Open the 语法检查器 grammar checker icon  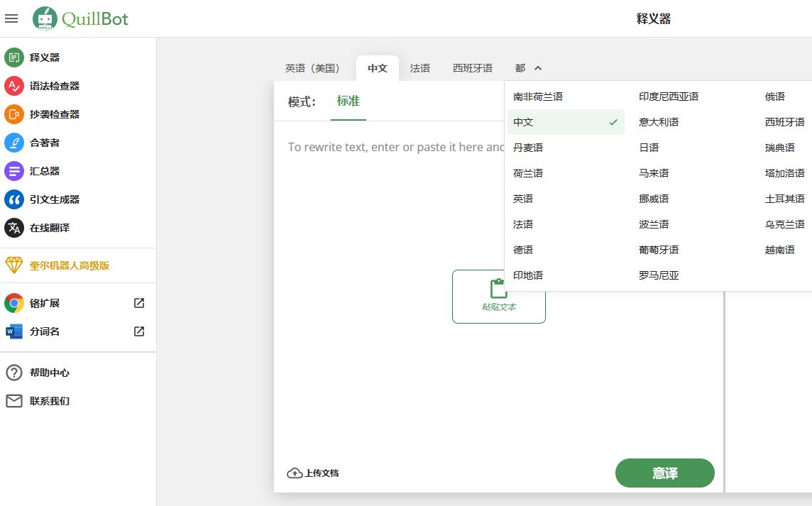coord(14,86)
